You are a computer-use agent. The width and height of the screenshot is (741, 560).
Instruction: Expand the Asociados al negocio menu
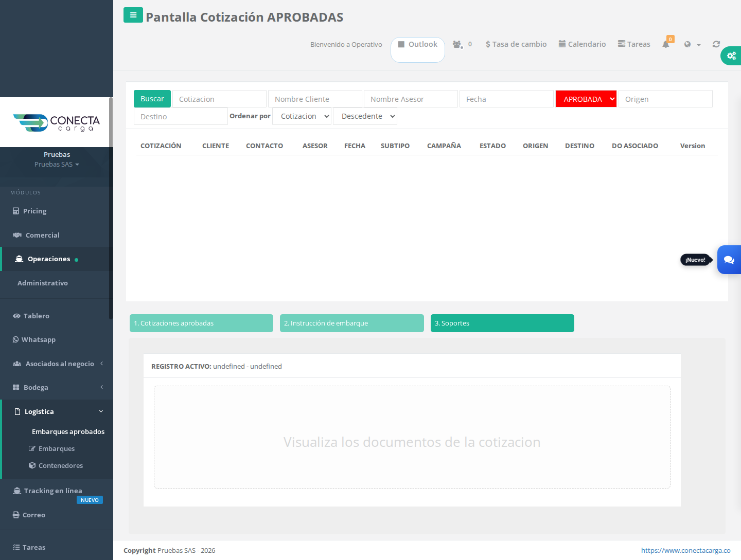click(x=57, y=364)
